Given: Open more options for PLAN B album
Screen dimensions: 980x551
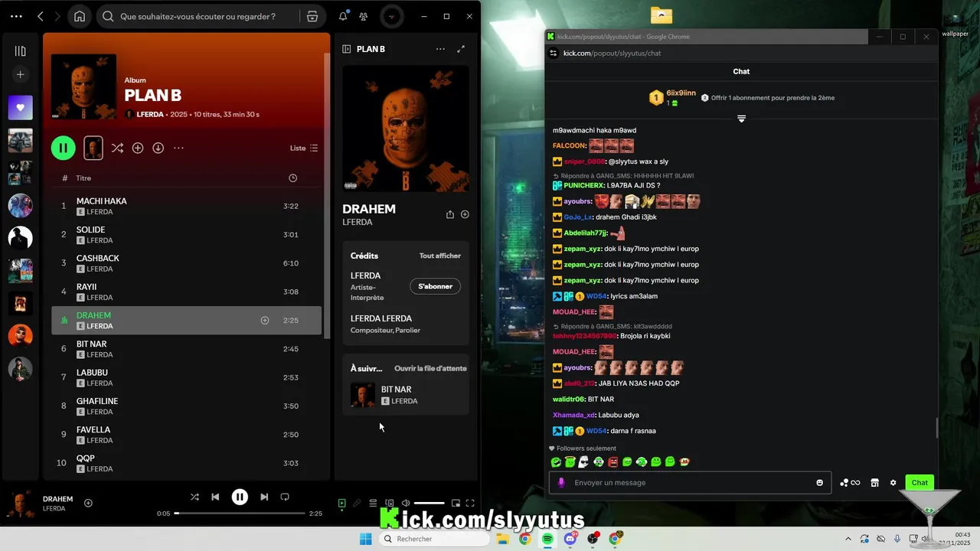Looking at the screenshot, I should pos(178,148).
